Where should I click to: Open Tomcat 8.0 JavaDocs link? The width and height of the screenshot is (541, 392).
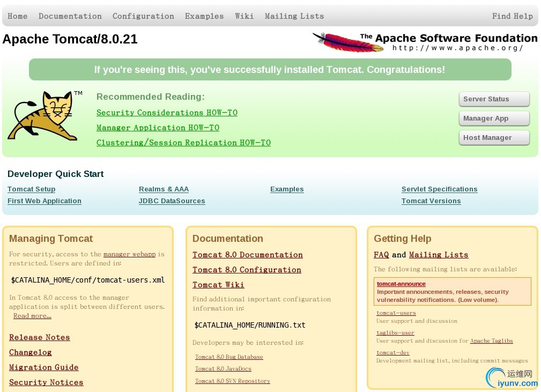coord(223,368)
